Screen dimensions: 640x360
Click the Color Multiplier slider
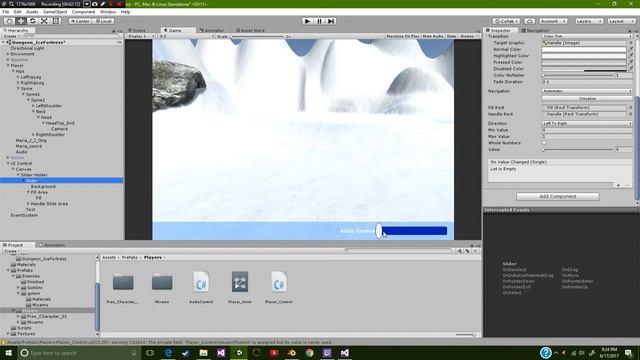[579, 75]
